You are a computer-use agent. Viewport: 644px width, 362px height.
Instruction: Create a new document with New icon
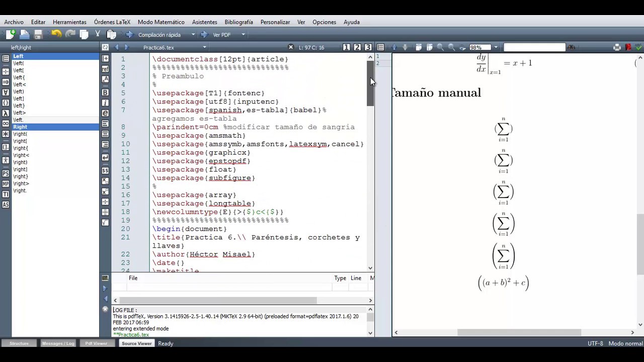coord(11,34)
